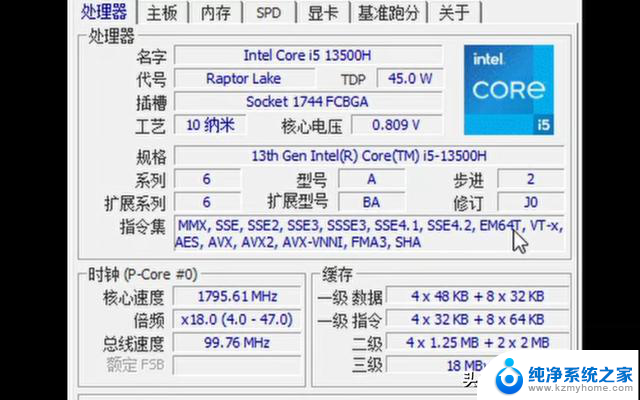Switch to the 基准跑分 tab
The width and height of the screenshot is (640, 400).
[x=389, y=13]
